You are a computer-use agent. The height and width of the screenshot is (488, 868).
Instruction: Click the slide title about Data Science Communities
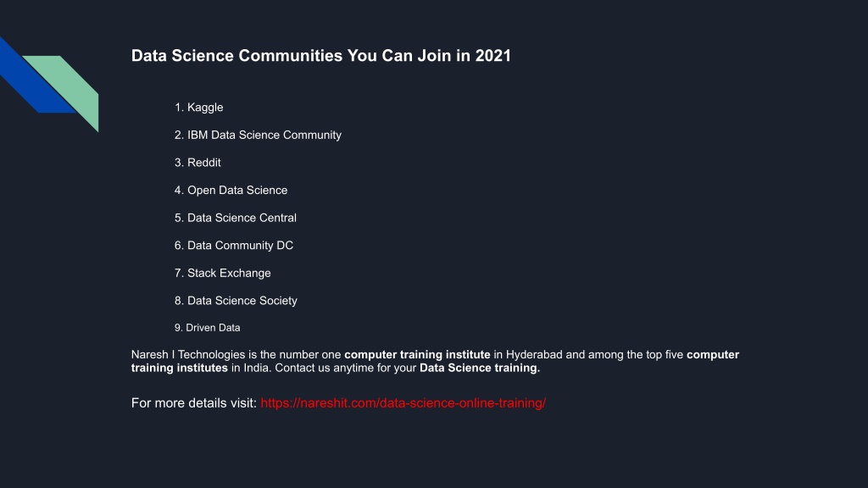(321, 56)
